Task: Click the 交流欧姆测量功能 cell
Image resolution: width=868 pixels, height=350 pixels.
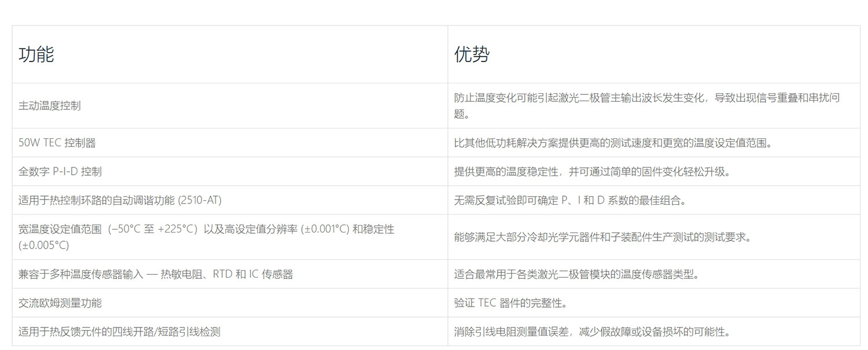Action: point(230,303)
